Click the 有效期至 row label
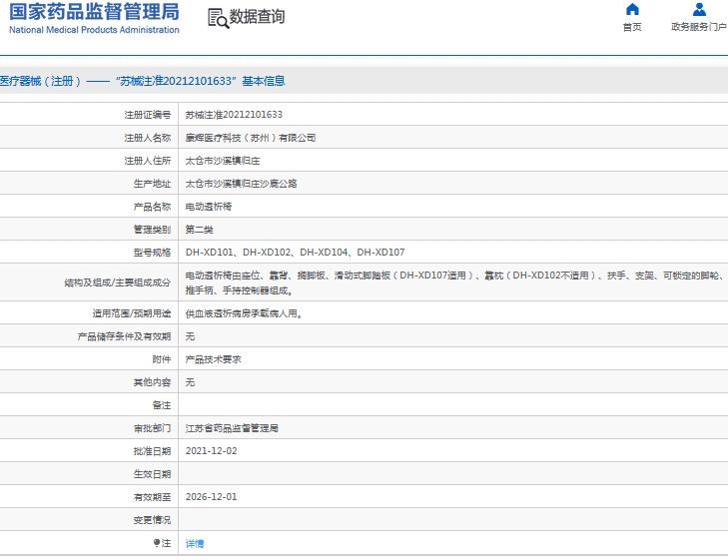 pos(152,497)
